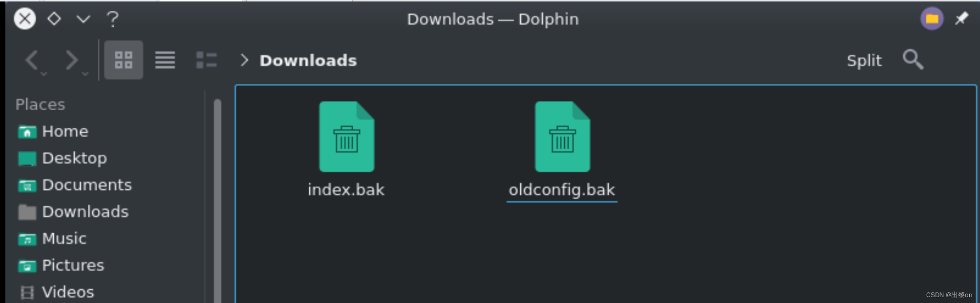The width and height of the screenshot is (980, 303).
Task: Switch to Compact view mode
Action: click(x=165, y=60)
